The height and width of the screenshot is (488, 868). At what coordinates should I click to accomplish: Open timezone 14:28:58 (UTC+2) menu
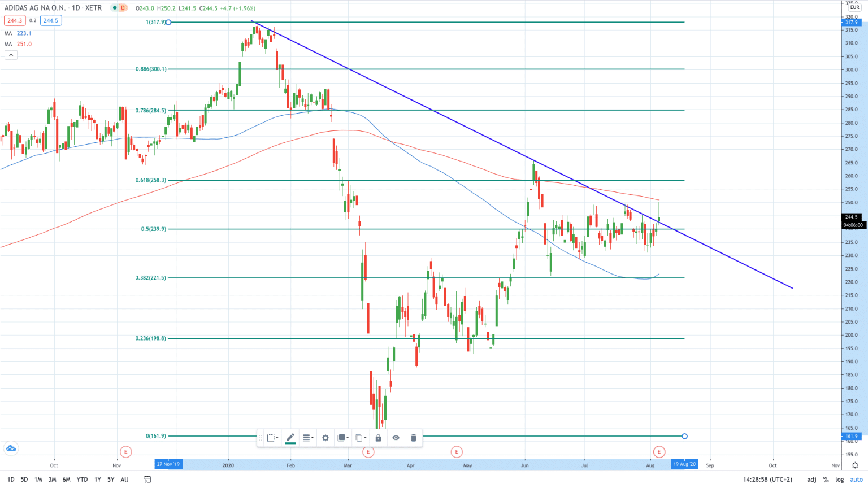767,480
